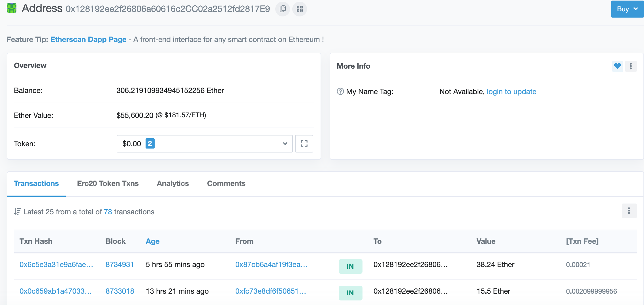The width and height of the screenshot is (644, 305).
Task: Click IN badge for 15.5 Ether row
Action: pyautogui.click(x=350, y=293)
